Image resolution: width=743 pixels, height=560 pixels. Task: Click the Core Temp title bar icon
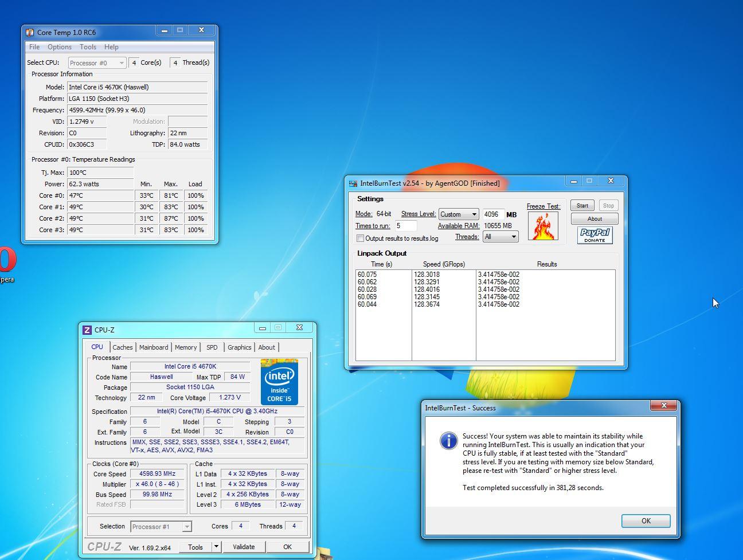coord(30,32)
